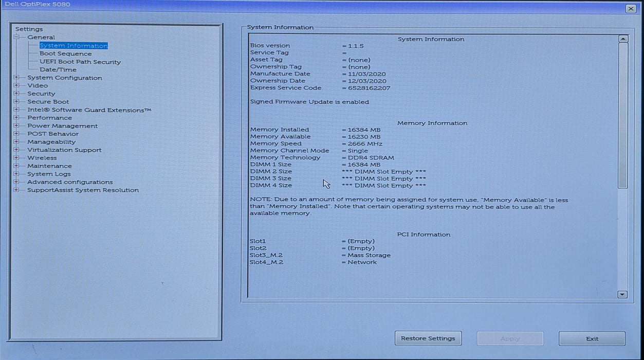Screen dimensions: 644x360
Task: Select the Maintenance category label
Action: 50,166
